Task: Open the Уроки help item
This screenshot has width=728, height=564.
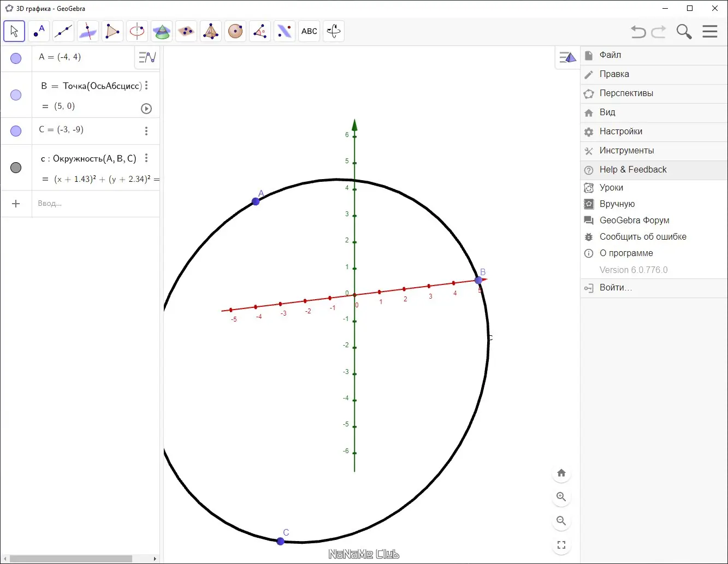Action: pyautogui.click(x=654, y=188)
